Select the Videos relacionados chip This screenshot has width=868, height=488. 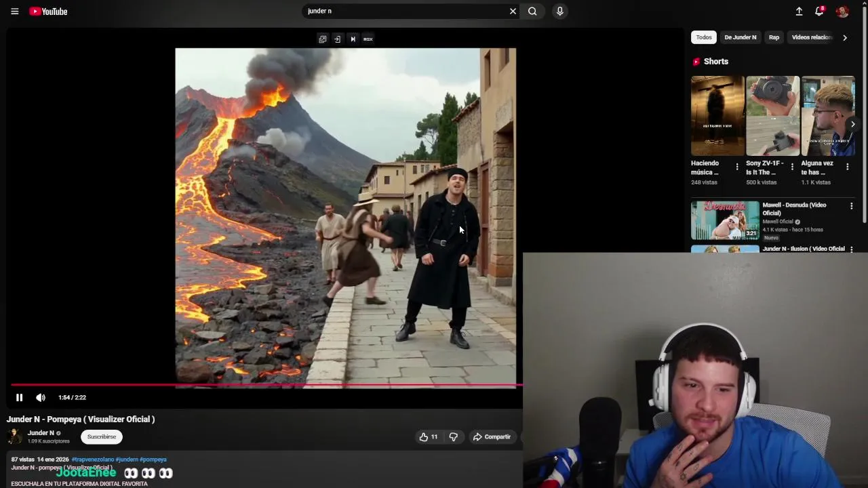tap(811, 37)
